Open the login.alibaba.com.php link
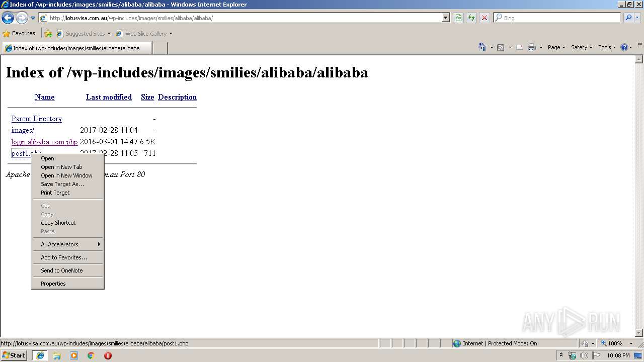Viewport: 644px width, 362px height. click(45, 142)
